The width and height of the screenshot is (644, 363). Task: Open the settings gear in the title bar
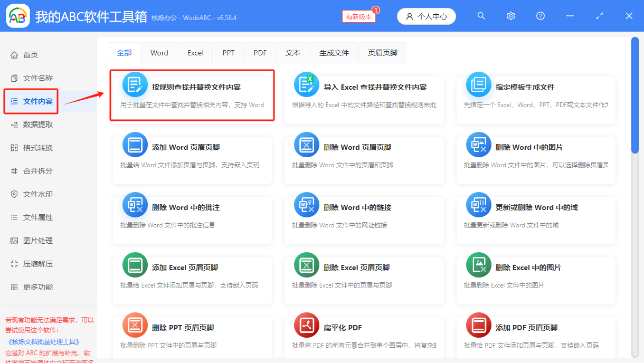coord(510,16)
